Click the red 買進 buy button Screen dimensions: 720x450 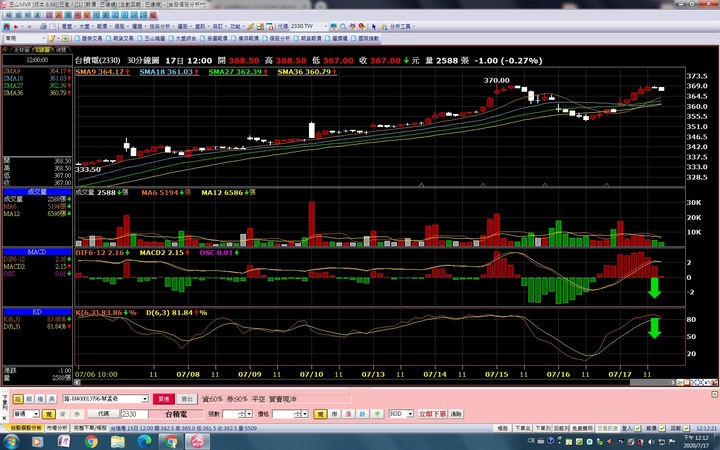point(164,399)
